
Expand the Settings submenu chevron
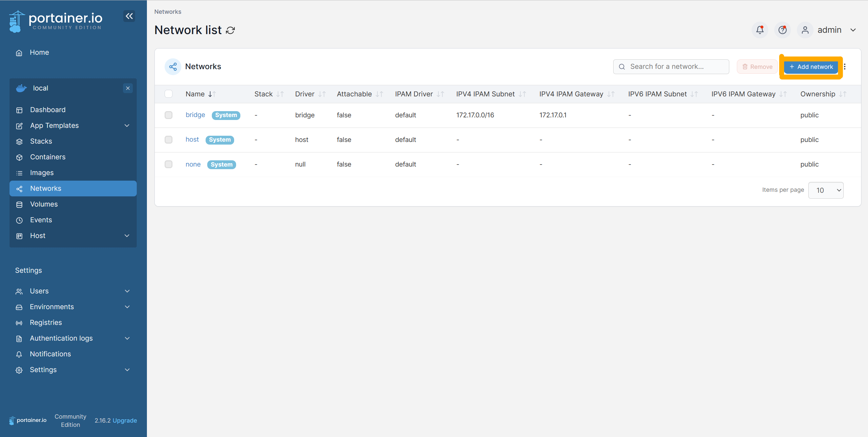(x=127, y=370)
